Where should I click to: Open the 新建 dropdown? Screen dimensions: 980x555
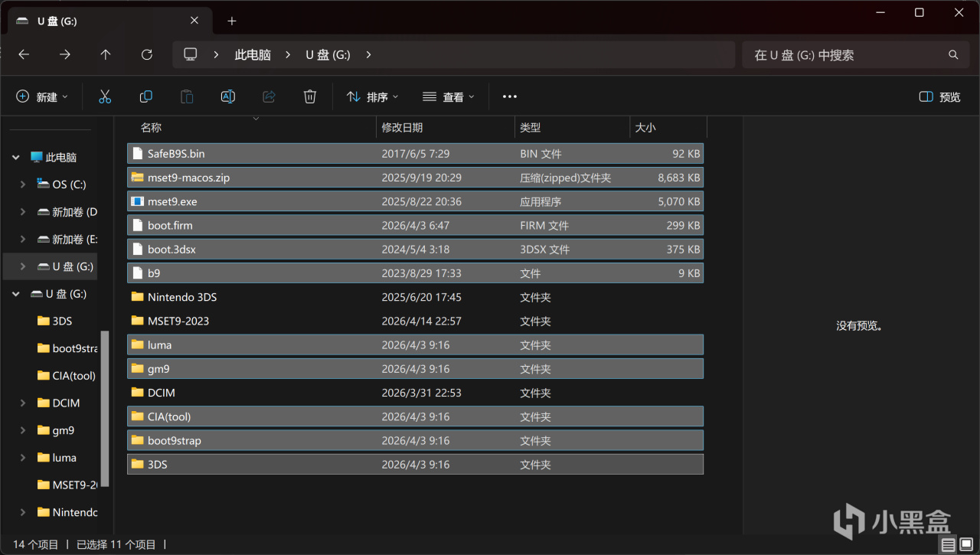pos(42,96)
